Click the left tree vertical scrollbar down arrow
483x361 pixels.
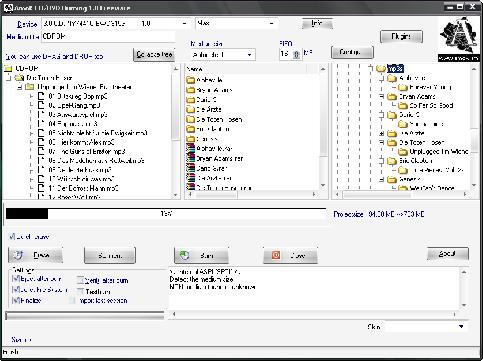point(176,195)
